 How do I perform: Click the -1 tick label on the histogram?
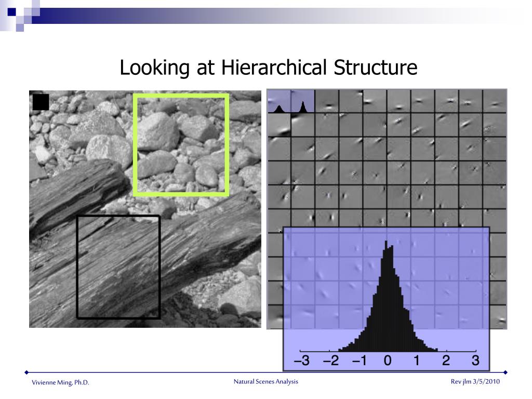(360, 361)
